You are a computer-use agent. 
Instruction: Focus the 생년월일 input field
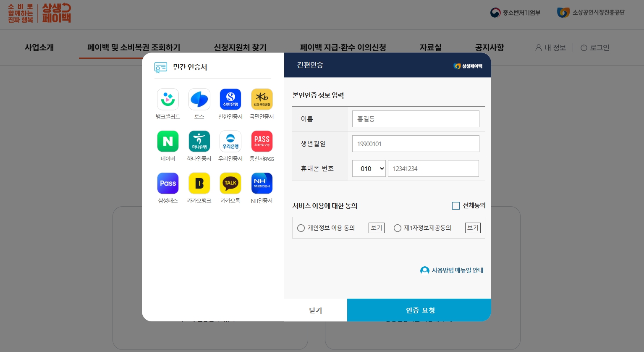click(416, 144)
